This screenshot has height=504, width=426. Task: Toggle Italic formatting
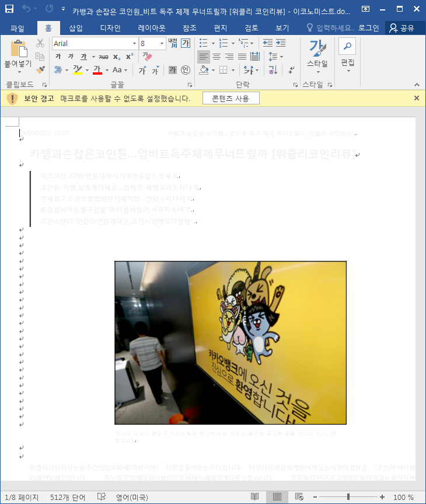click(71, 57)
